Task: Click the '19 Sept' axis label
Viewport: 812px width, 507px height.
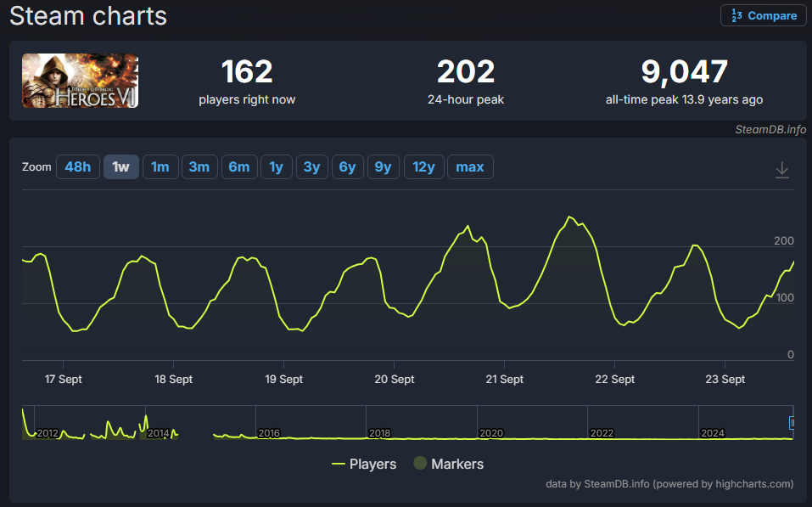Action: point(283,379)
